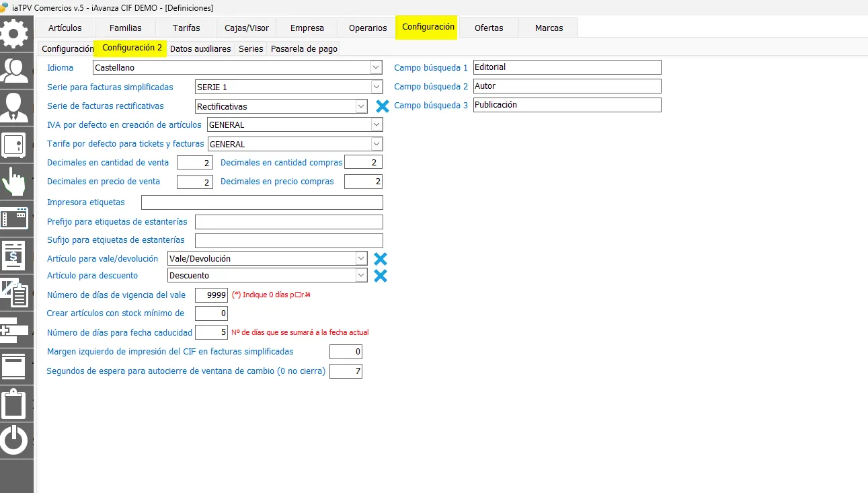Open the Familias tab

point(126,28)
